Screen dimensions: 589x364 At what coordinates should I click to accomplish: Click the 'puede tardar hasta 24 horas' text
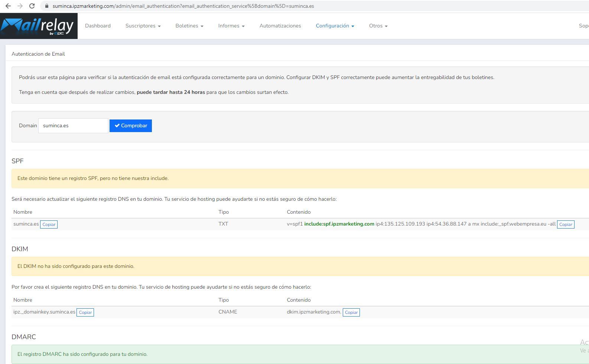click(x=171, y=92)
